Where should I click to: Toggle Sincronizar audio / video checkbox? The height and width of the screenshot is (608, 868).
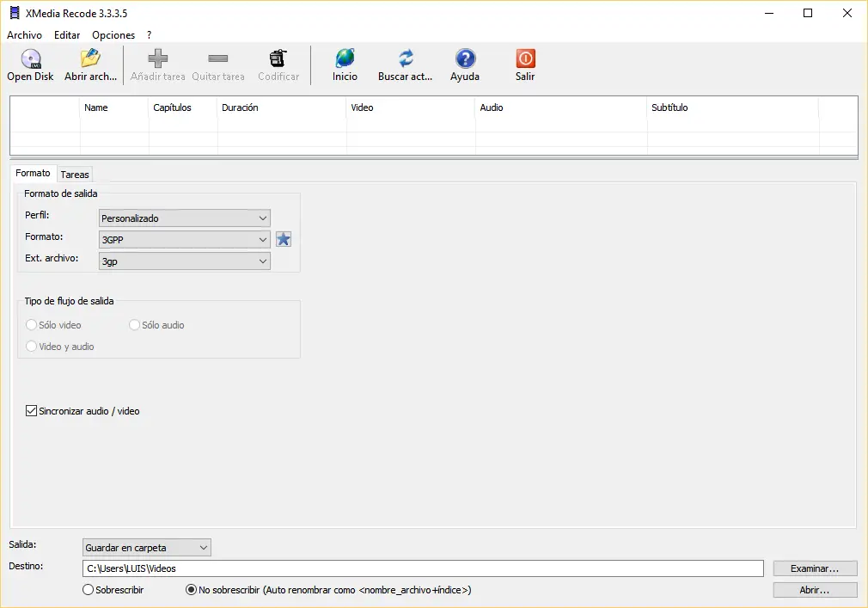[32, 411]
